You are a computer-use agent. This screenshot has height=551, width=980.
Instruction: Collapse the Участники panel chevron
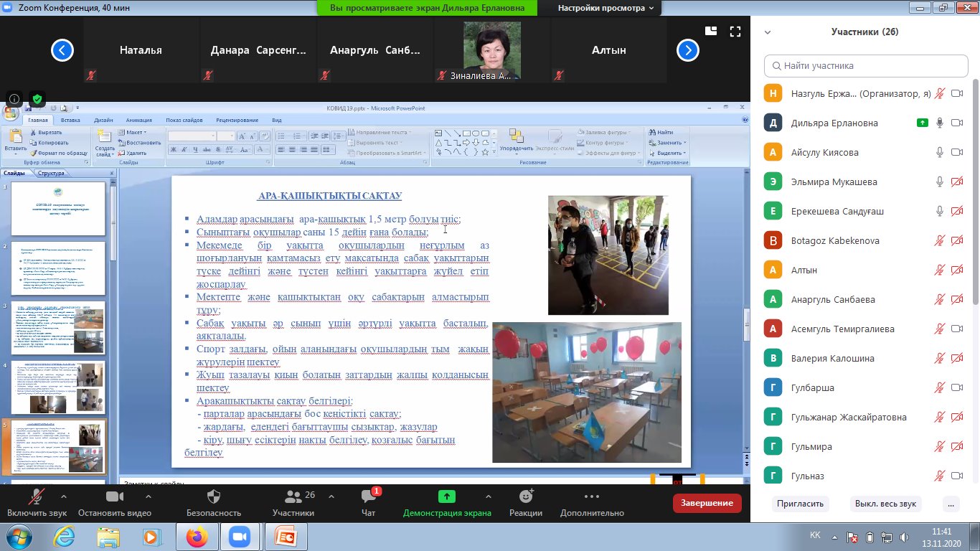(x=768, y=32)
